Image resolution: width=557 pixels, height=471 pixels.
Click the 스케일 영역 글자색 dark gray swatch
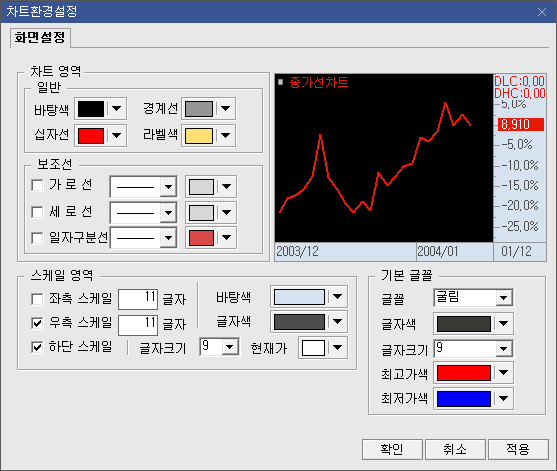point(299,322)
